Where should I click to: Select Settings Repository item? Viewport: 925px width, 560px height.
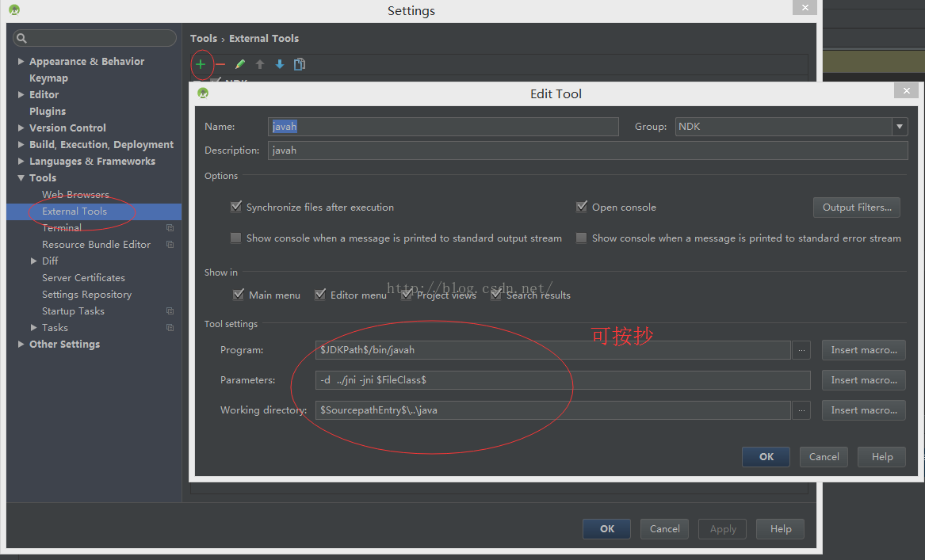pyautogui.click(x=86, y=294)
